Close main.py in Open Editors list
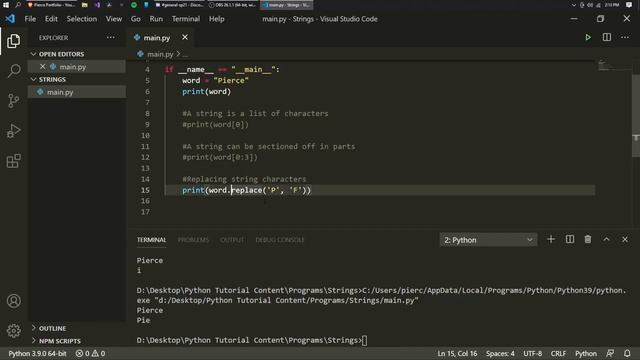Image resolution: width=640 pixels, height=360 pixels. tap(42, 67)
